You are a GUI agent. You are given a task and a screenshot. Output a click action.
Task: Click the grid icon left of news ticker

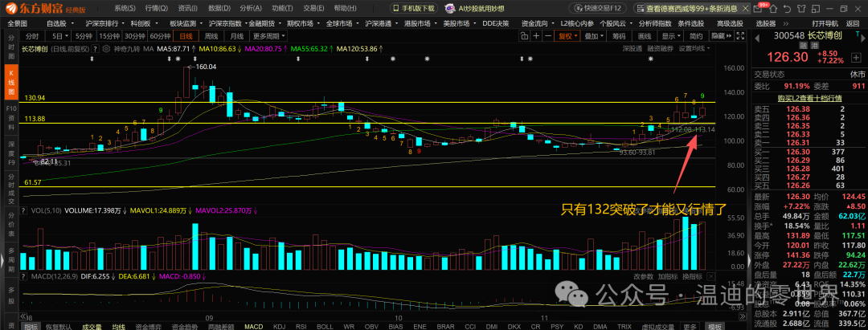click(x=641, y=9)
